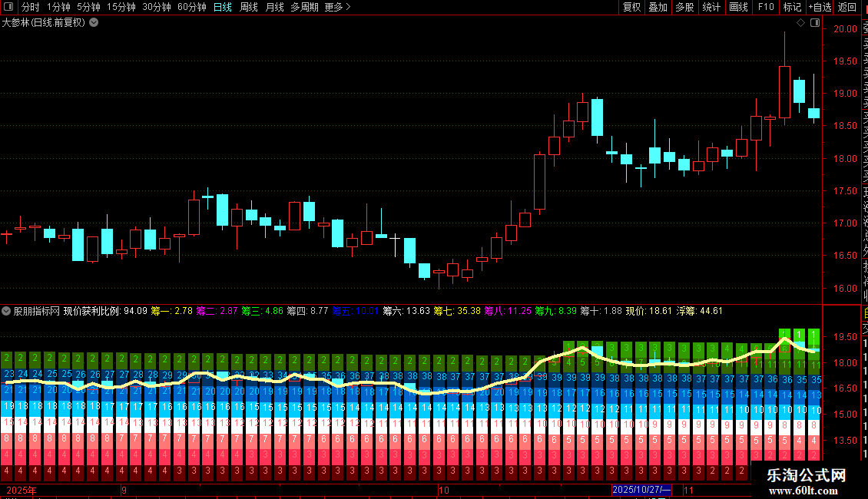
Task: Select the 15分钟 period tab
Action: click(121, 7)
